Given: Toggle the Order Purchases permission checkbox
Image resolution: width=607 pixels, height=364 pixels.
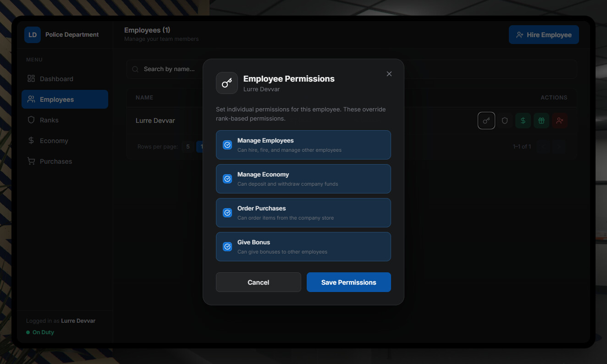Looking at the screenshot, I should tap(227, 213).
